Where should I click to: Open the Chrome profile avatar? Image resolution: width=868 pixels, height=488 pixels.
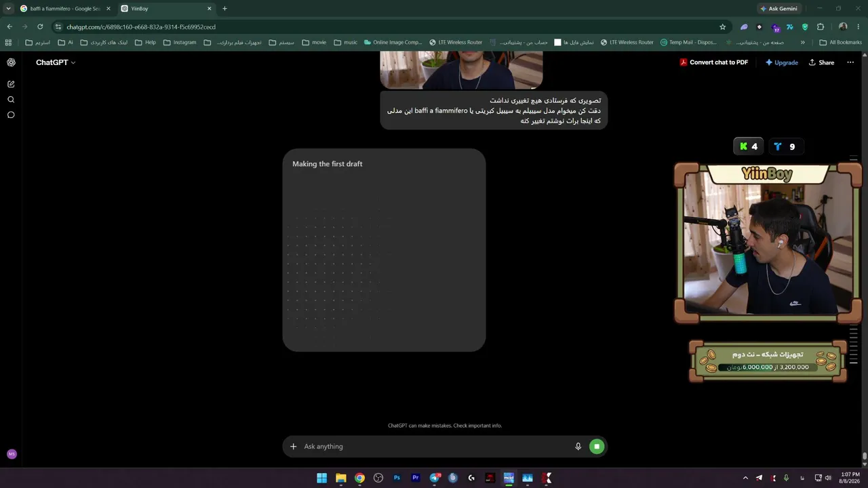[x=843, y=27]
